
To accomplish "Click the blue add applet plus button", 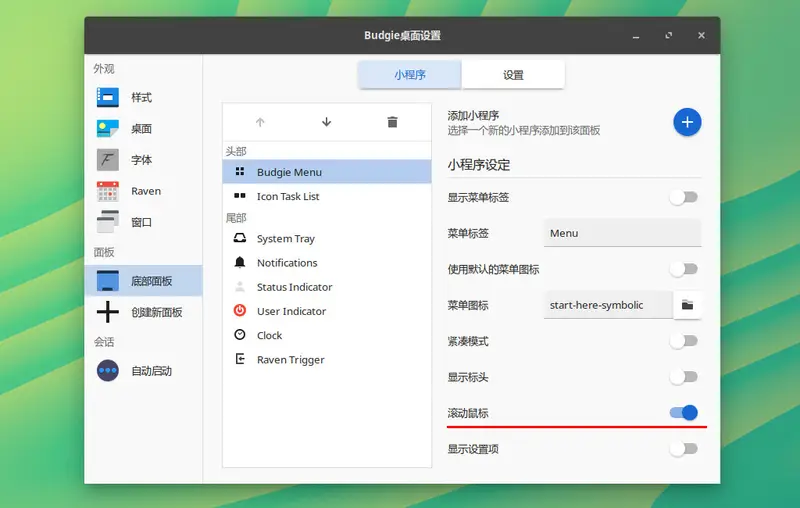I will [x=686, y=122].
